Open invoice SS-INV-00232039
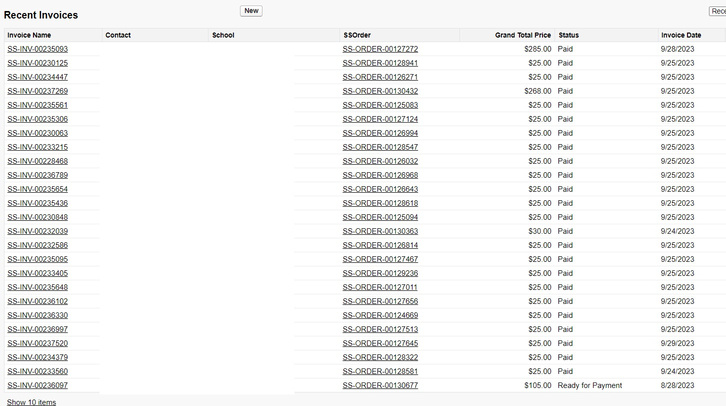726x406 pixels. click(38, 231)
